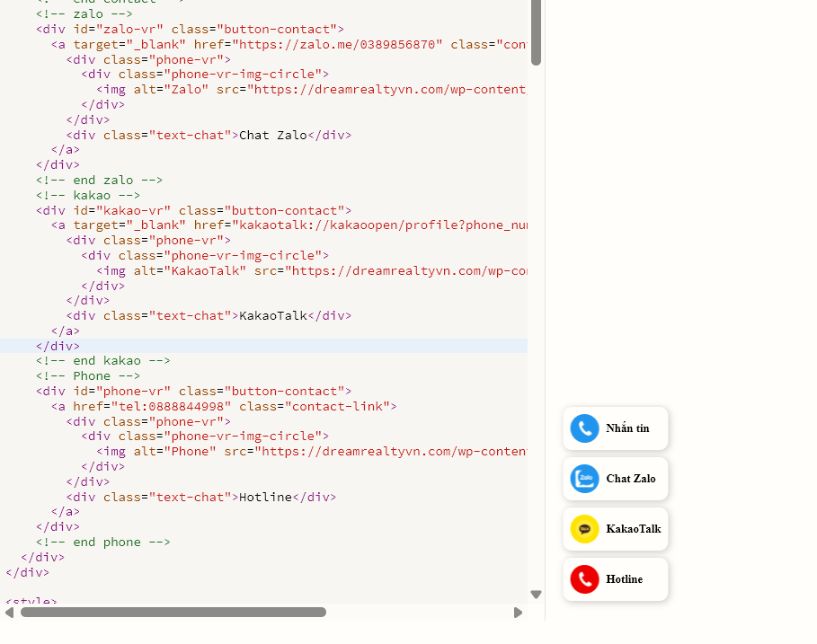
Task: Click the blue phone icon on Nhắn tin button
Action: pos(584,428)
